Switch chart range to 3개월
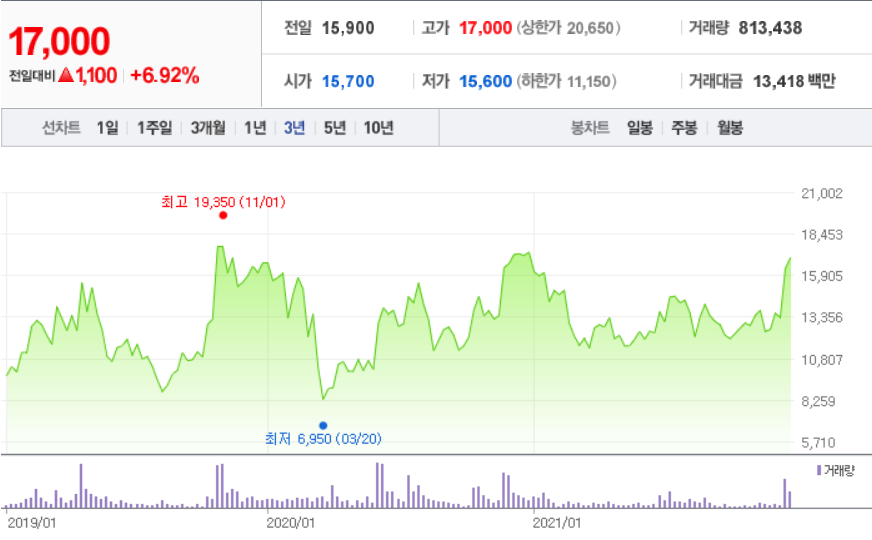This screenshot has height=540, width=872. [x=208, y=128]
